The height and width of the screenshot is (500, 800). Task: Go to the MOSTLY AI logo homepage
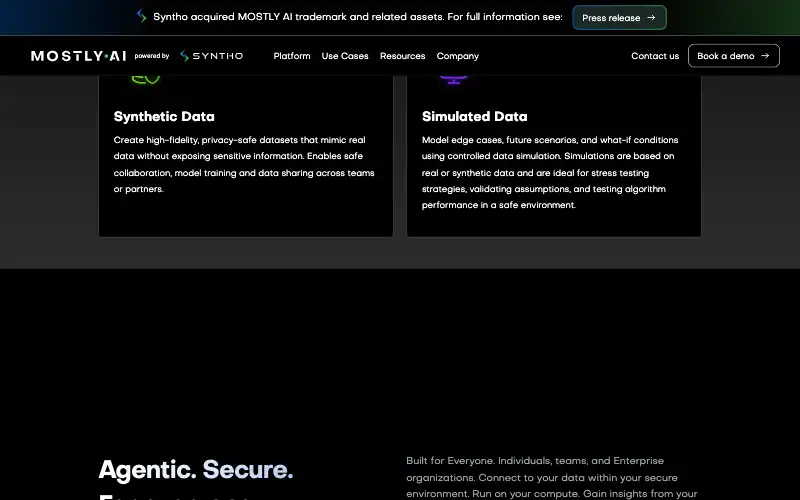tap(79, 56)
